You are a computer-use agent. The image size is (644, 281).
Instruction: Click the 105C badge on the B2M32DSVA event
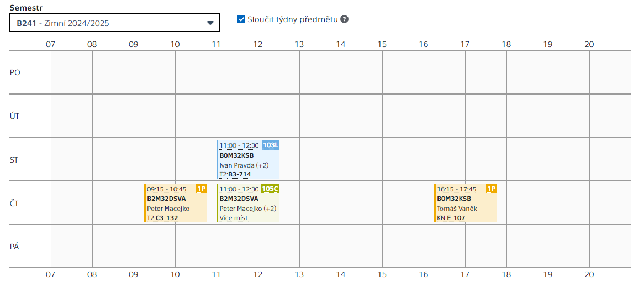tap(270, 189)
